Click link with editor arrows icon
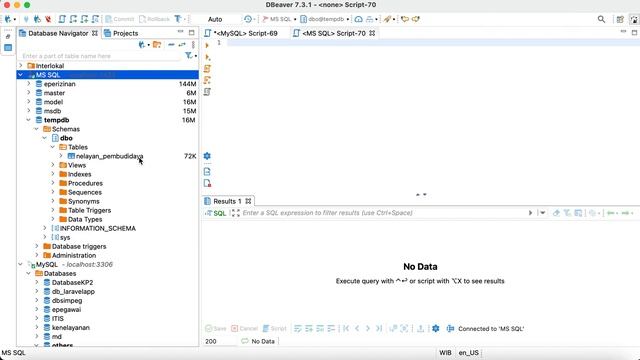Image resolution: width=640 pixels, height=360 pixels. click(182, 44)
